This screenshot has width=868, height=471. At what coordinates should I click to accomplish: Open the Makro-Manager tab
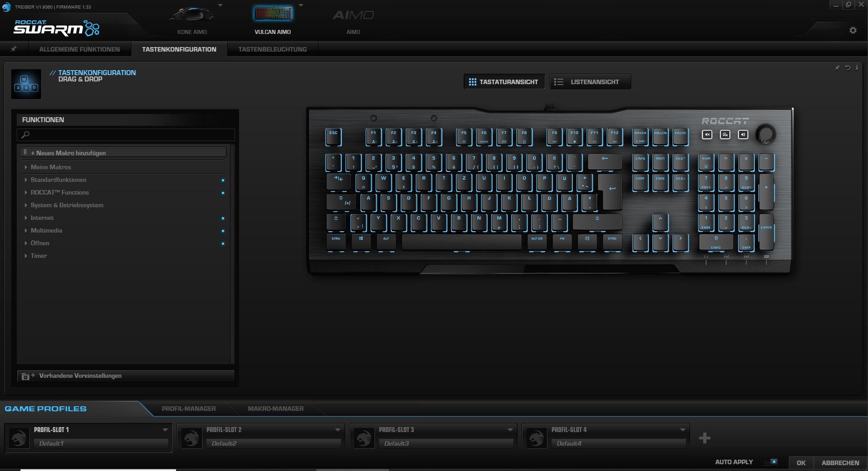276,409
